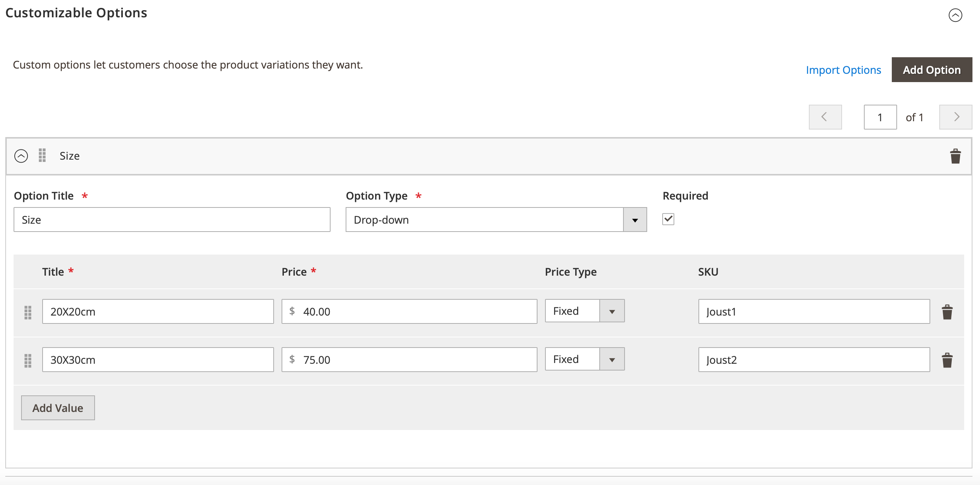Click drag handle of 30X30cm row
980x485 pixels.
28,360
